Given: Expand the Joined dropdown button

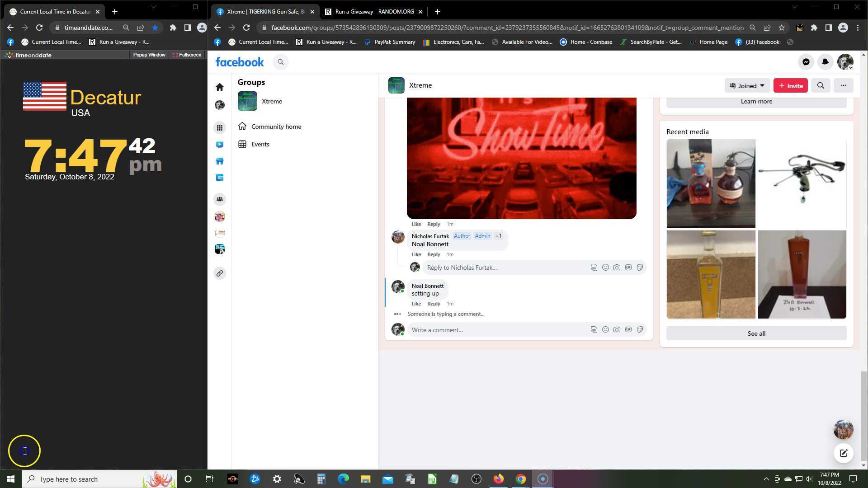Looking at the screenshot, I should (747, 85).
